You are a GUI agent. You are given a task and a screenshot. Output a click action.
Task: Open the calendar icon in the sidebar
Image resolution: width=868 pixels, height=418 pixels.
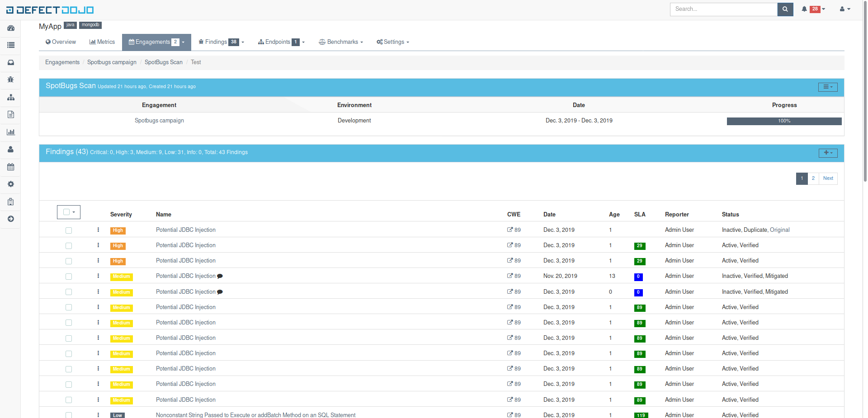pyautogui.click(x=11, y=167)
